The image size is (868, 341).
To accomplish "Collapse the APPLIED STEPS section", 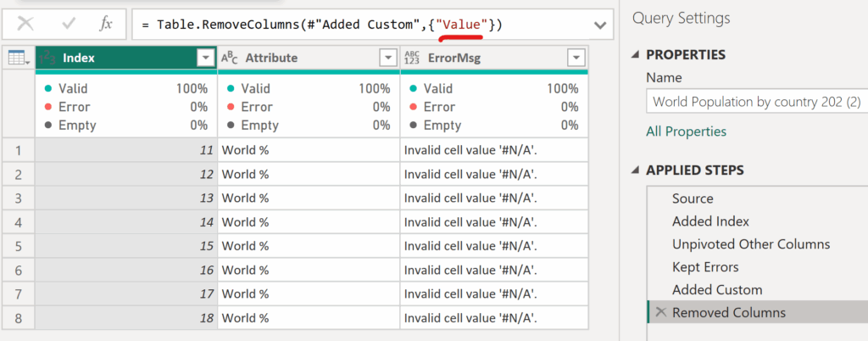I will 636,170.
